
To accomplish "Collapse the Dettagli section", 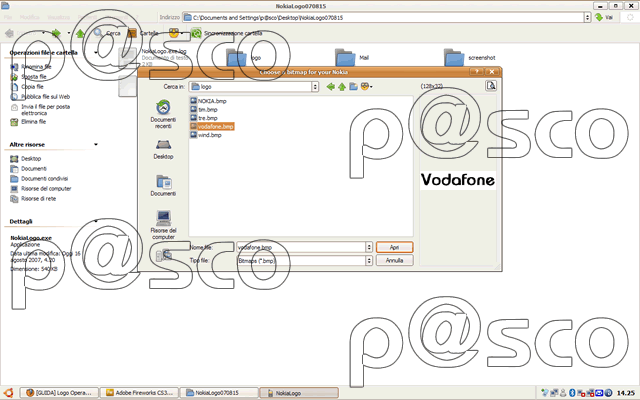I will (96, 221).
